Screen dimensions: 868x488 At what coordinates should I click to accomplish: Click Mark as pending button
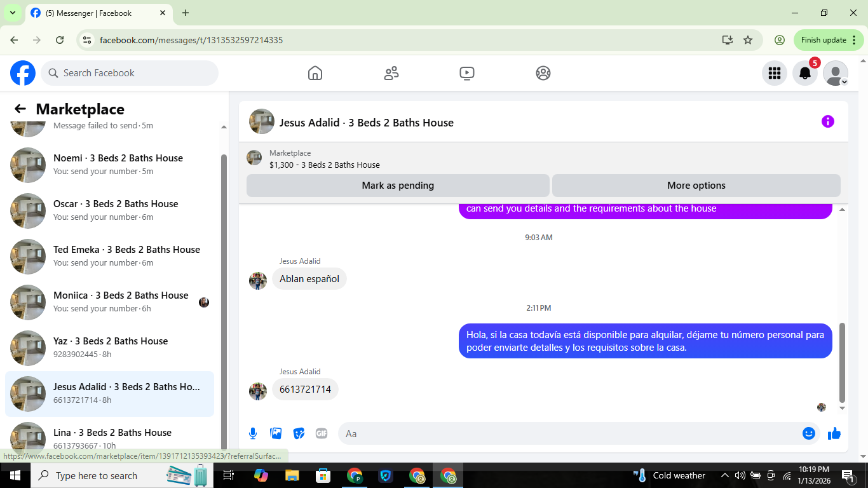398,186
